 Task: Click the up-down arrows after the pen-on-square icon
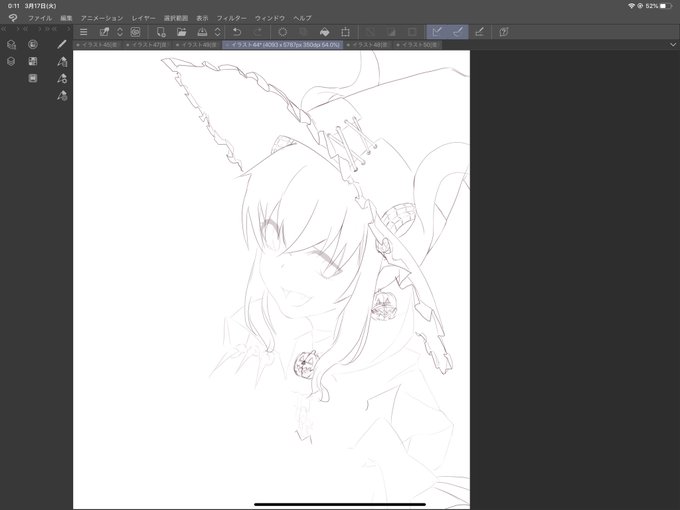click(120, 32)
